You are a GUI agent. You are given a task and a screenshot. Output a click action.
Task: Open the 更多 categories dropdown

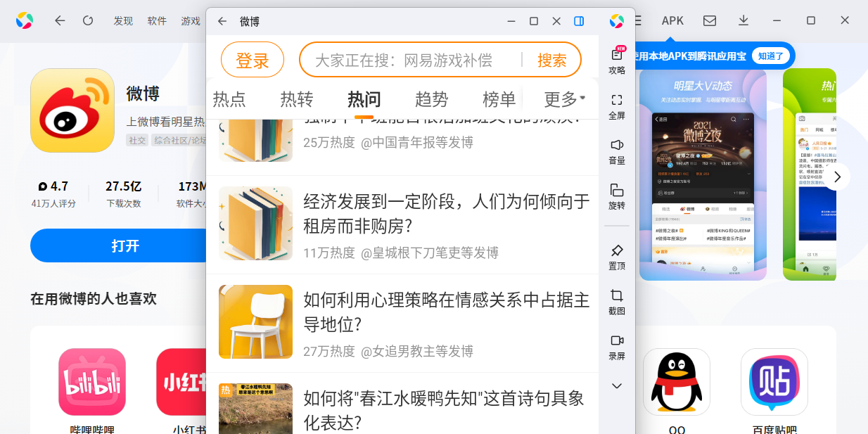(x=559, y=100)
